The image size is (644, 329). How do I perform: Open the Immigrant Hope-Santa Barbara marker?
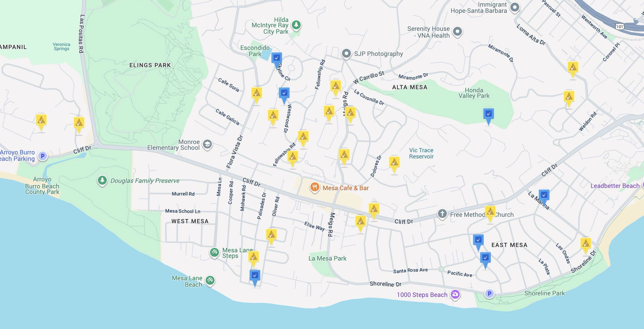pyautogui.click(x=515, y=7)
